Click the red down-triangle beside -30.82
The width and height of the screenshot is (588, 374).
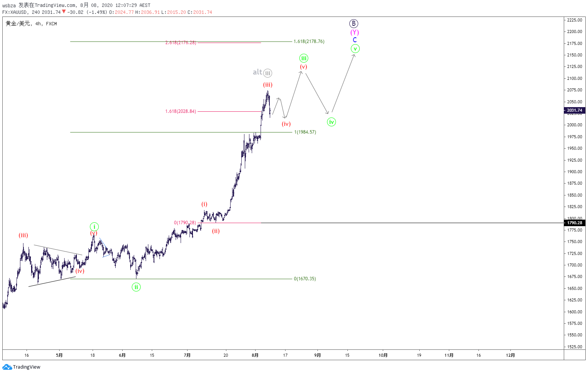click(x=64, y=12)
